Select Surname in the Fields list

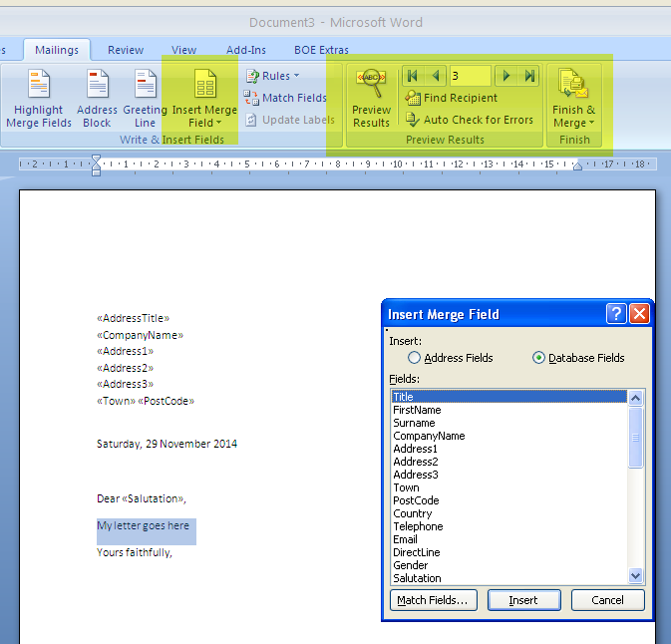pyautogui.click(x=509, y=423)
